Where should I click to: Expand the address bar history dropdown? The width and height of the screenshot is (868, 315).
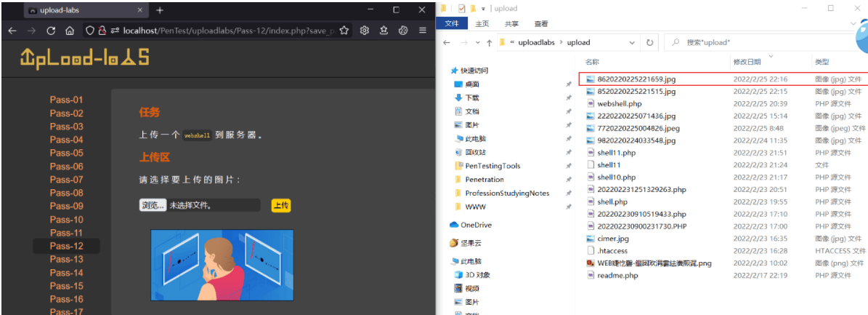point(633,42)
